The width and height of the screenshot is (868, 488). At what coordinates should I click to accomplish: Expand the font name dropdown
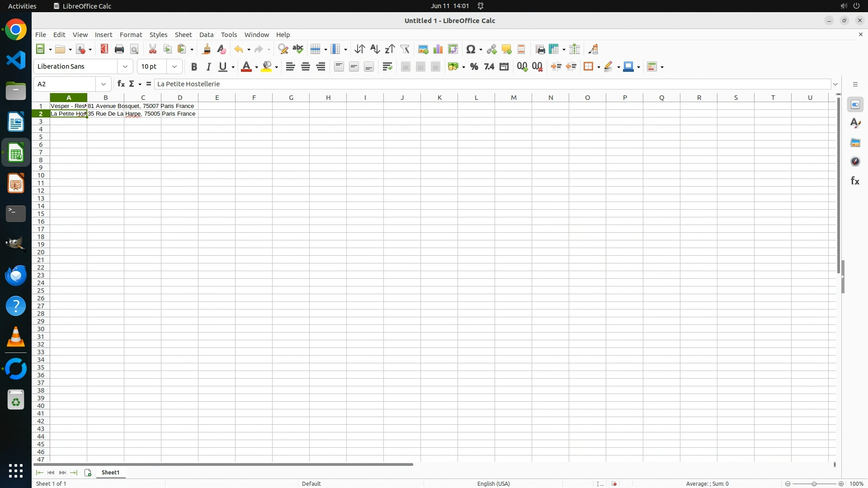tap(125, 67)
